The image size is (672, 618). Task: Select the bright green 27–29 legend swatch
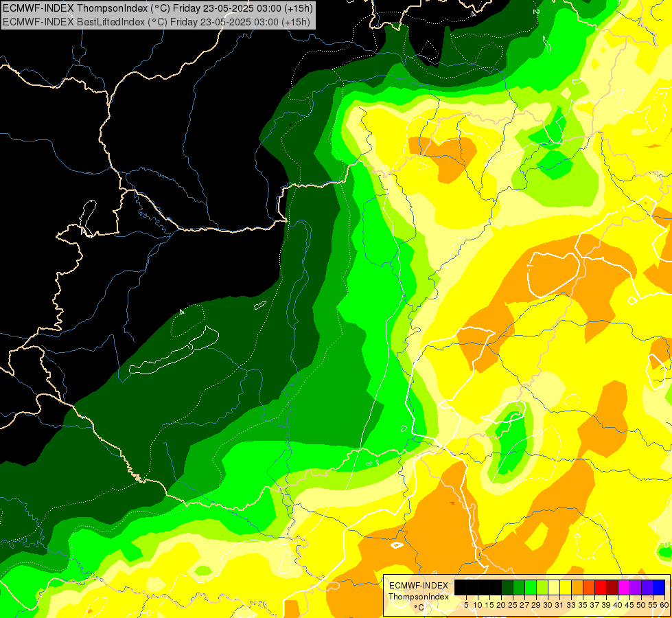[531, 588]
